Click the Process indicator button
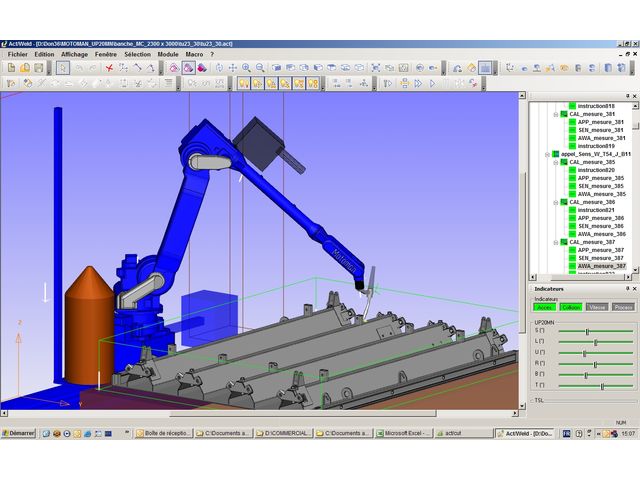 tap(622, 307)
